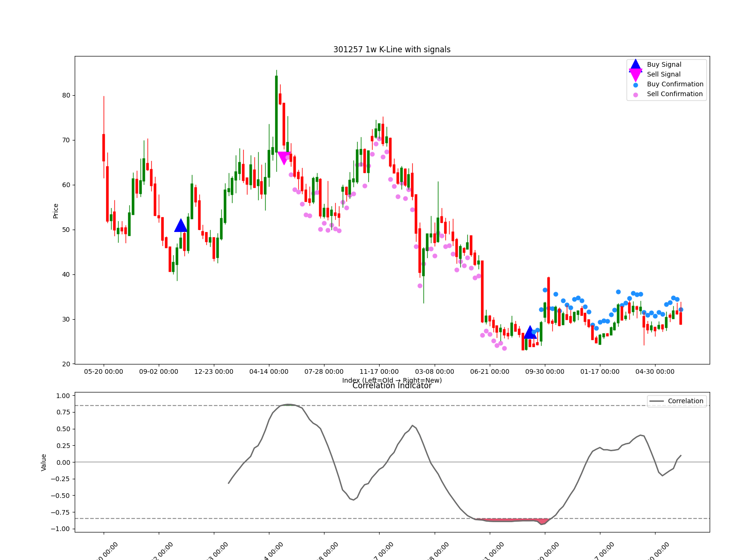This screenshot has height=560, width=747.
Task: Click the '03-08 00:00' date tick
Action: coord(435,372)
